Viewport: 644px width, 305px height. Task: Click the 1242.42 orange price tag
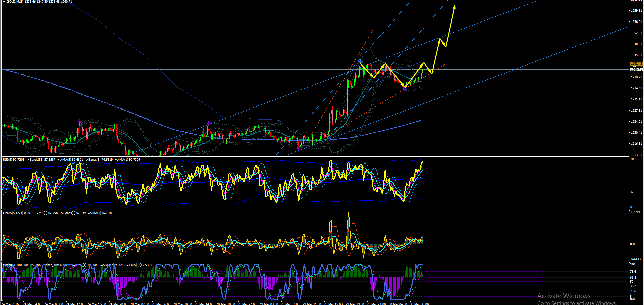pos(636,63)
